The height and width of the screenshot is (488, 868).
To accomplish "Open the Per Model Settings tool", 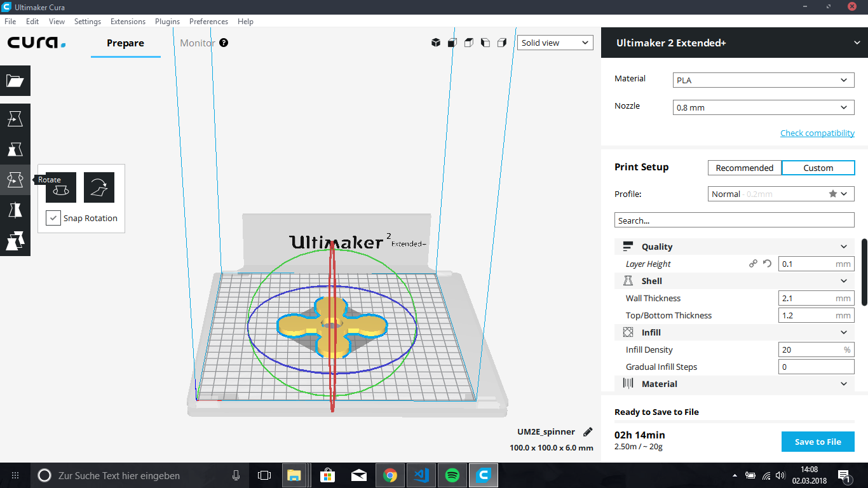I will 15,241.
